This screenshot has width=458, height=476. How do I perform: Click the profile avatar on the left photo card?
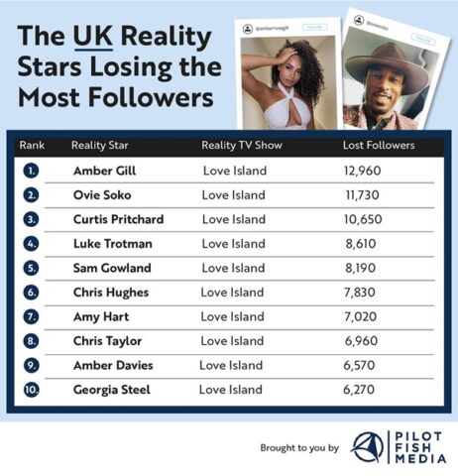tap(248, 29)
